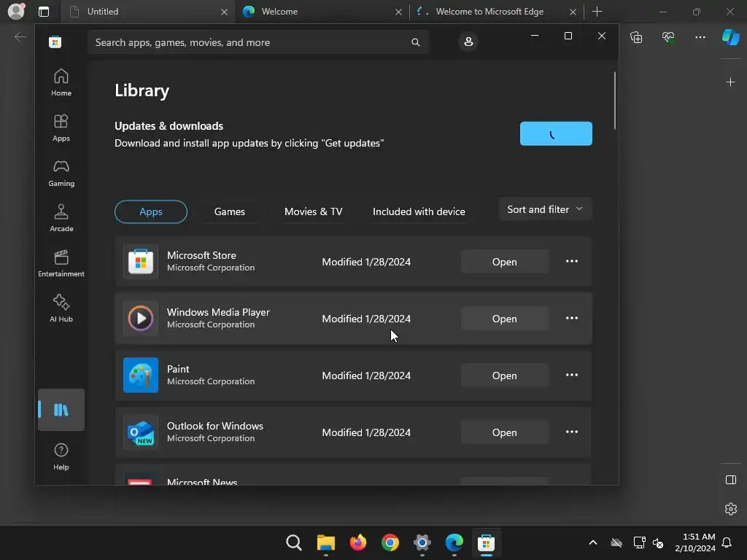747x560 pixels.
Task: Open Edge profile avatar
Action: pos(16,11)
